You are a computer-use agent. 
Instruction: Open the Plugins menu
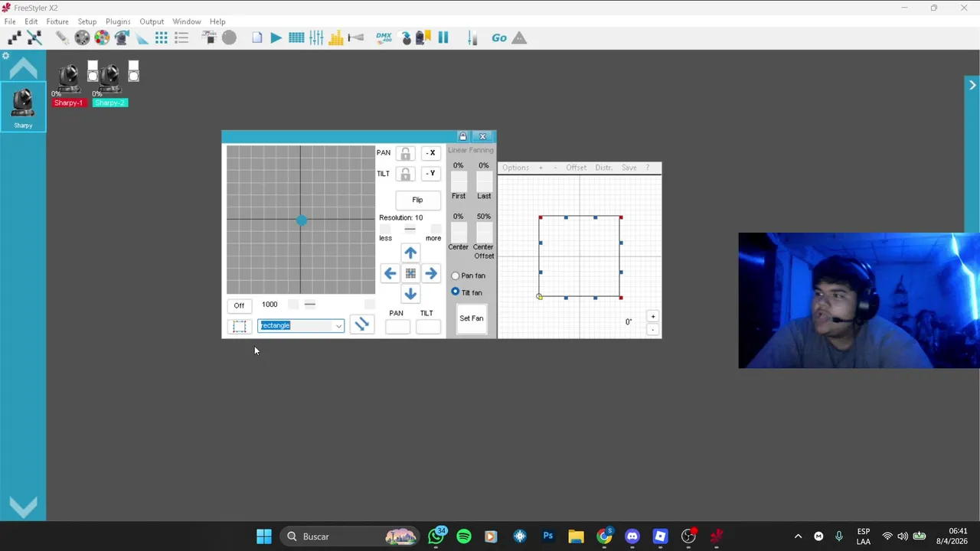[118, 21]
